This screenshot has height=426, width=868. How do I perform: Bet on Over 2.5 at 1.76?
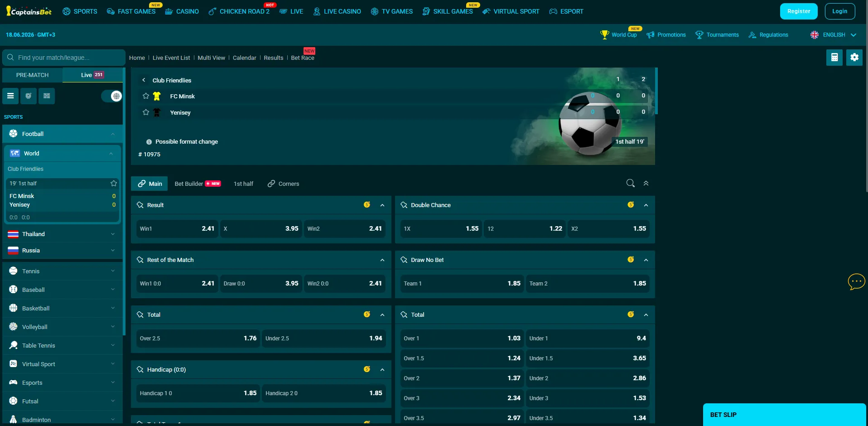pos(198,339)
